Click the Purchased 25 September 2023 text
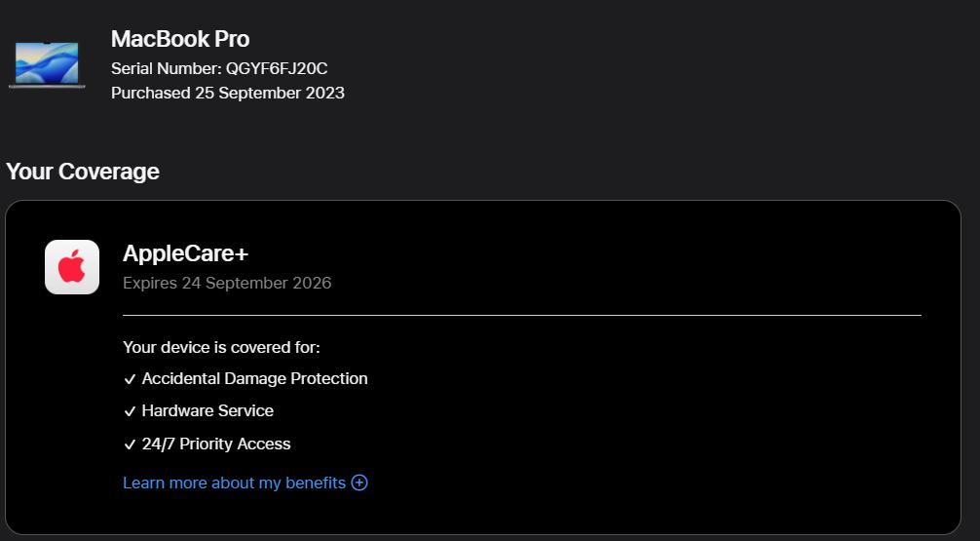980x541 pixels. [228, 93]
